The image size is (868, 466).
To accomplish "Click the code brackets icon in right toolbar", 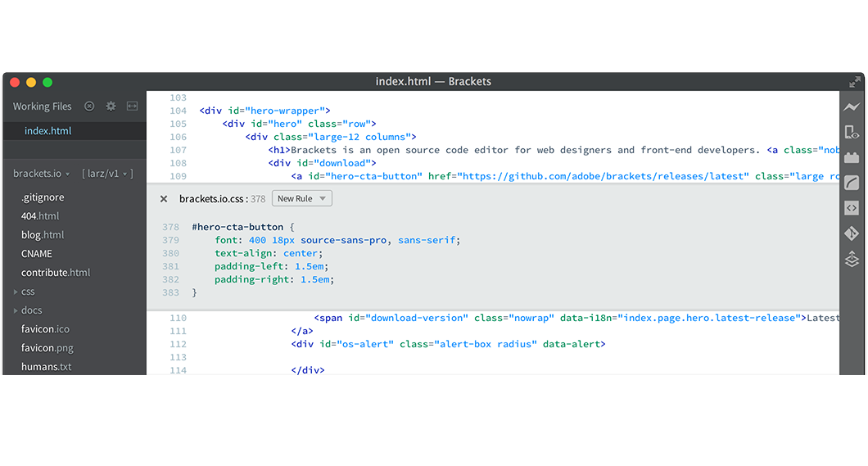I will coord(852,208).
